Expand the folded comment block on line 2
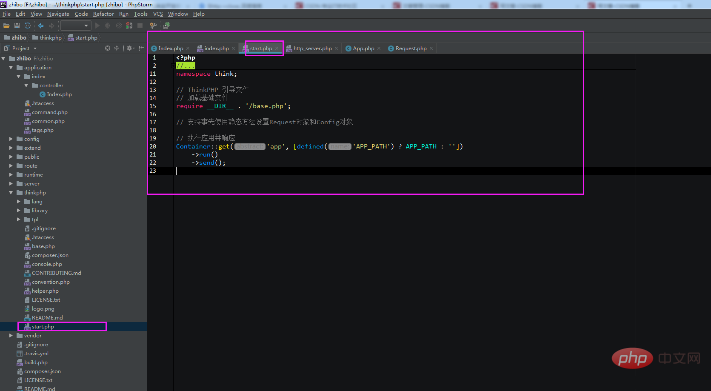 click(x=185, y=66)
